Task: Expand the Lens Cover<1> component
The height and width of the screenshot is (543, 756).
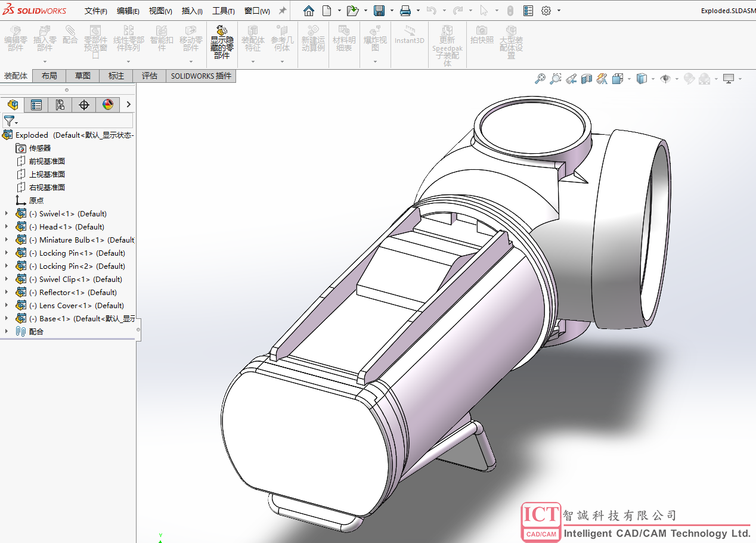Action: point(7,305)
